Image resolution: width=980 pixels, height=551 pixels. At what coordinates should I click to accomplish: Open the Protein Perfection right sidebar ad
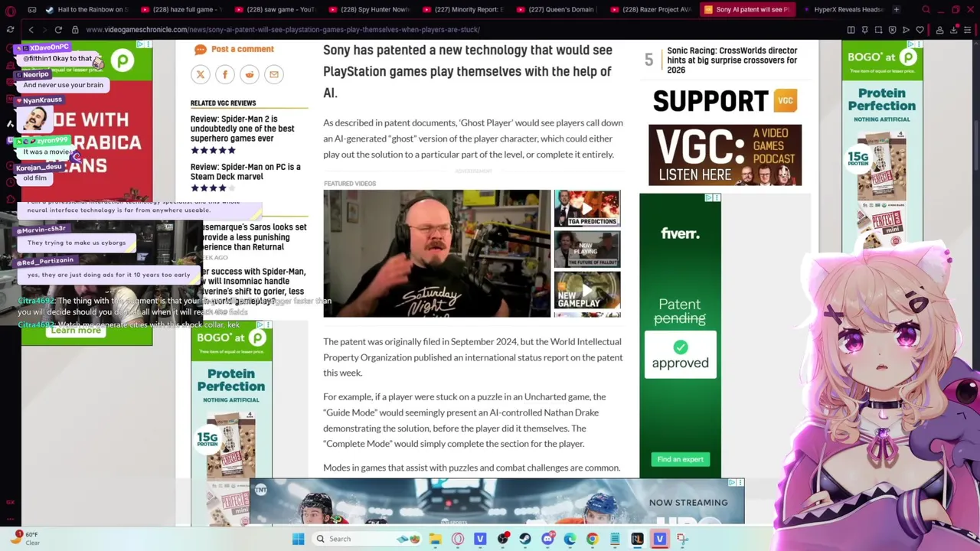(x=882, y=145)
